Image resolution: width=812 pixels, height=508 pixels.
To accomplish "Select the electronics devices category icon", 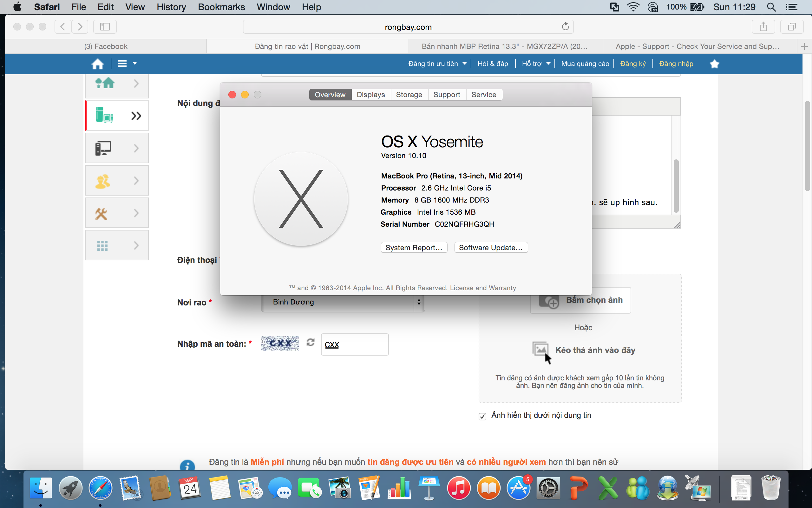I will tap(104, 115).
